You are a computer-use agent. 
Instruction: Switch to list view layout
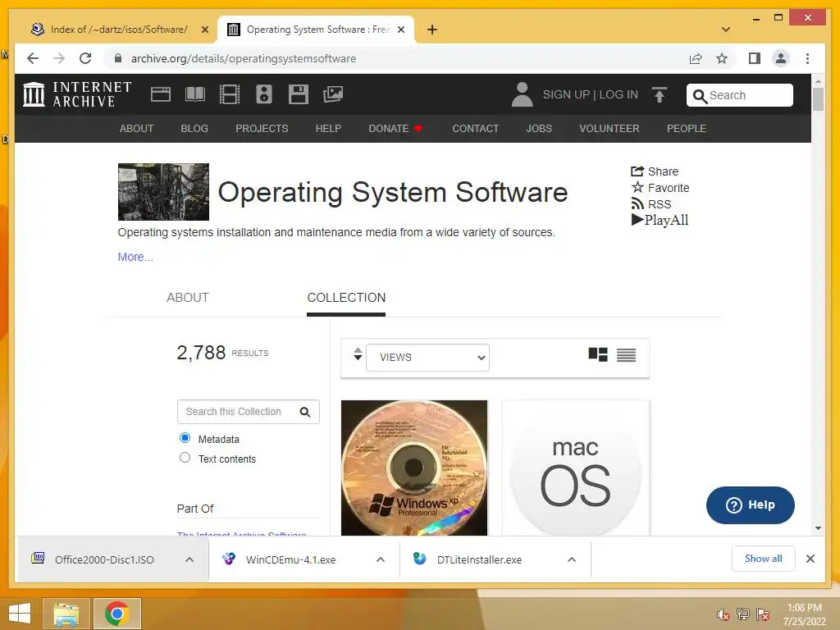(x=626, y=354)
